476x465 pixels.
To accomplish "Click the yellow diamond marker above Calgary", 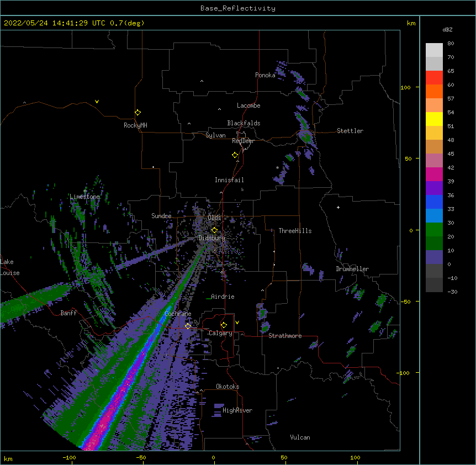I will click(224, 325).
